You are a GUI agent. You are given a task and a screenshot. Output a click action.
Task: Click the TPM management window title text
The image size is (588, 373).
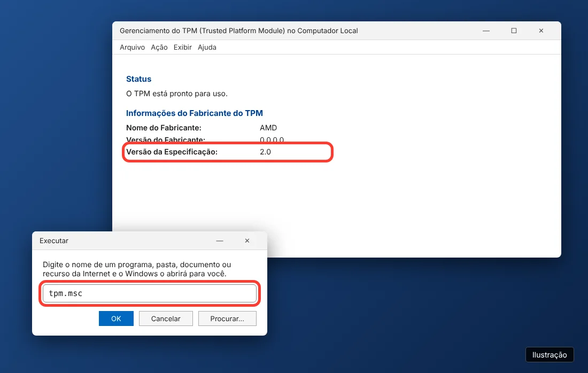(239, 31)
